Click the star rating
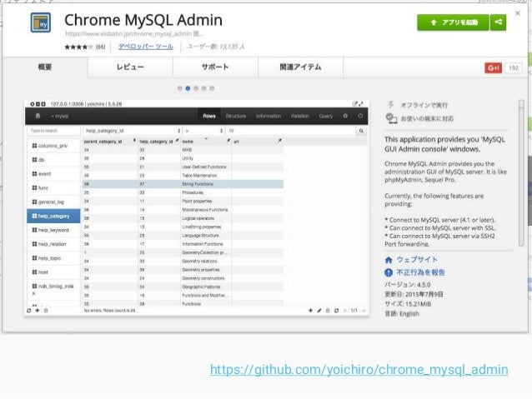The width and height of the screenshot is (532, 399). coord(78,47)
